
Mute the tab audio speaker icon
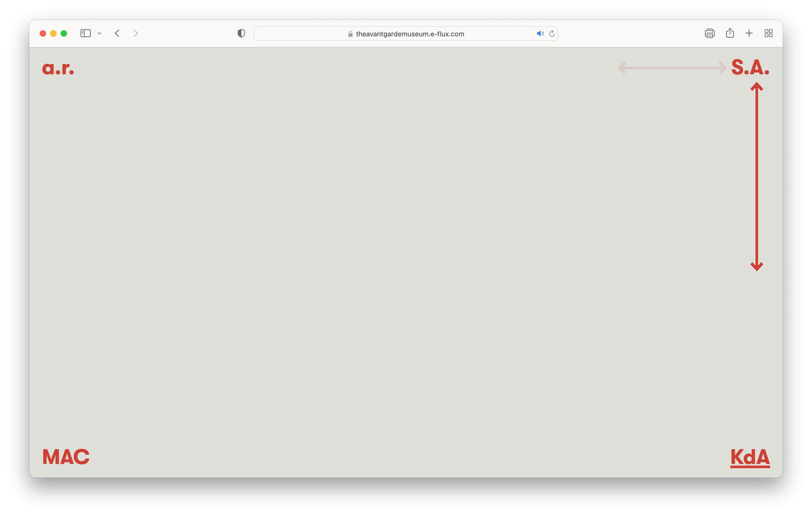[x=540, y=33]
